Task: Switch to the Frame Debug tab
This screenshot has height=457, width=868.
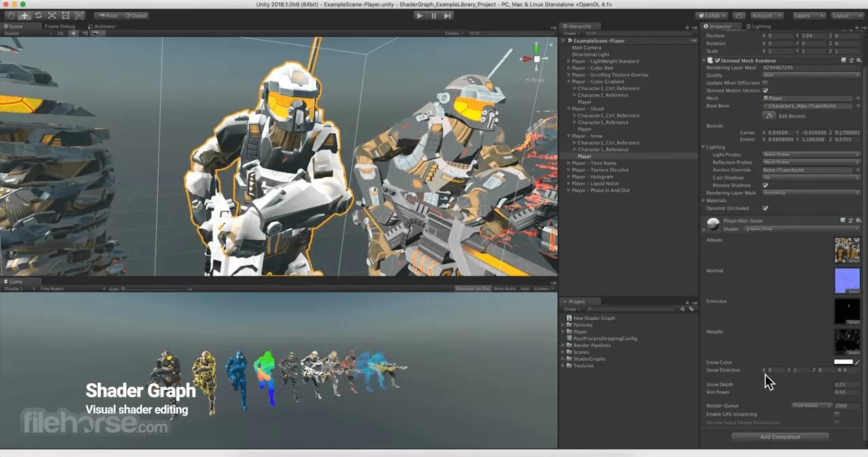Action: [x=60, y=26]
